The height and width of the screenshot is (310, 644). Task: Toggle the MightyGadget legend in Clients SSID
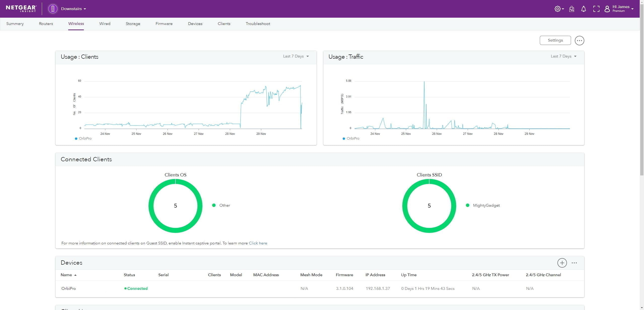[x=483, y=205]
